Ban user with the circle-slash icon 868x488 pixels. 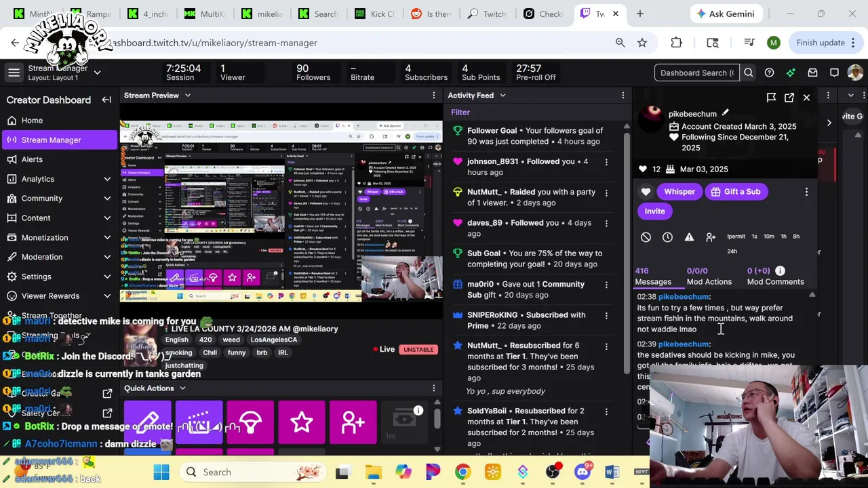tap(646, 237)
